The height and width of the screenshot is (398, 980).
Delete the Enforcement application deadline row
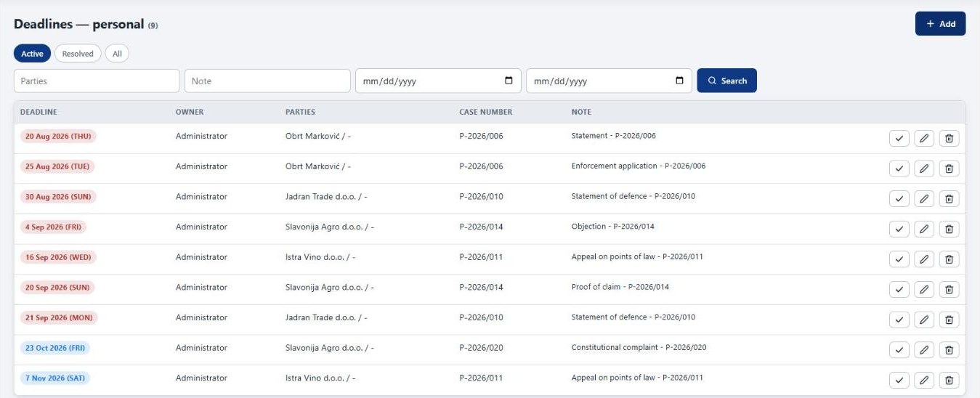click(x=949, y=168)
